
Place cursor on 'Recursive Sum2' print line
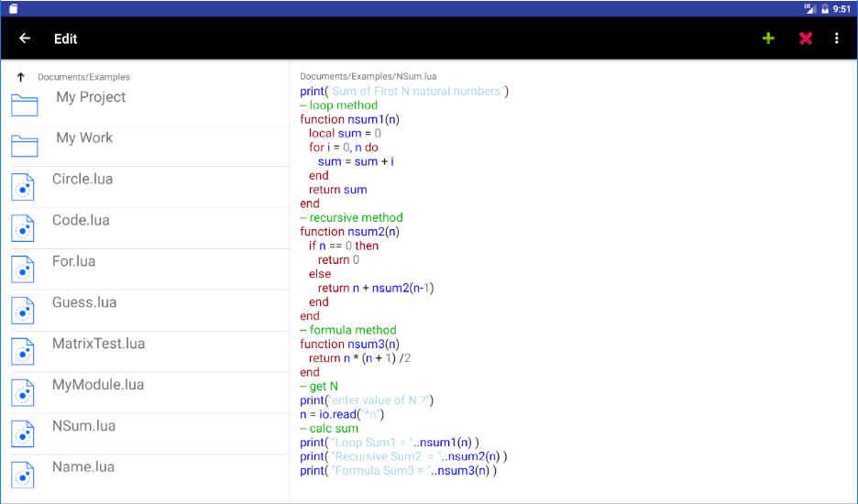403,457
